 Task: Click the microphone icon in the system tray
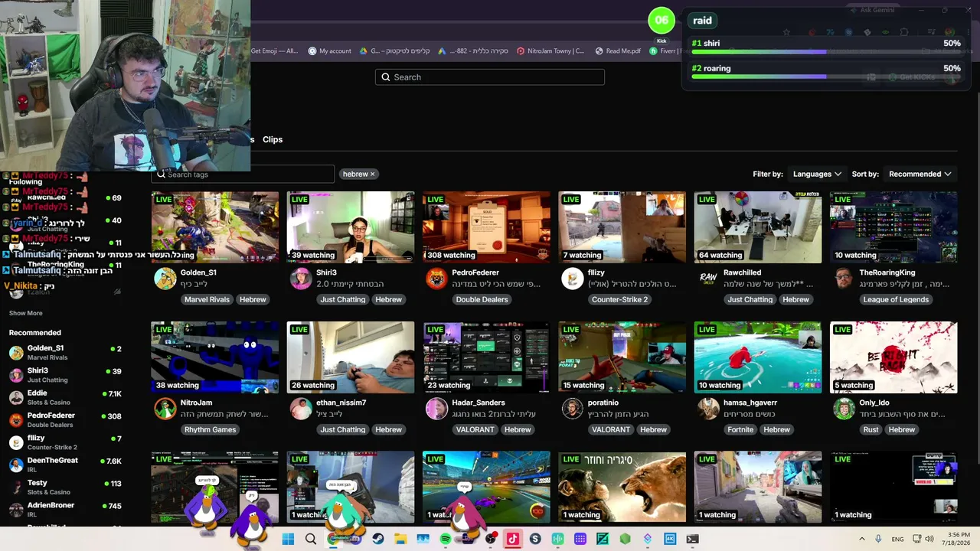coord(878,539)
